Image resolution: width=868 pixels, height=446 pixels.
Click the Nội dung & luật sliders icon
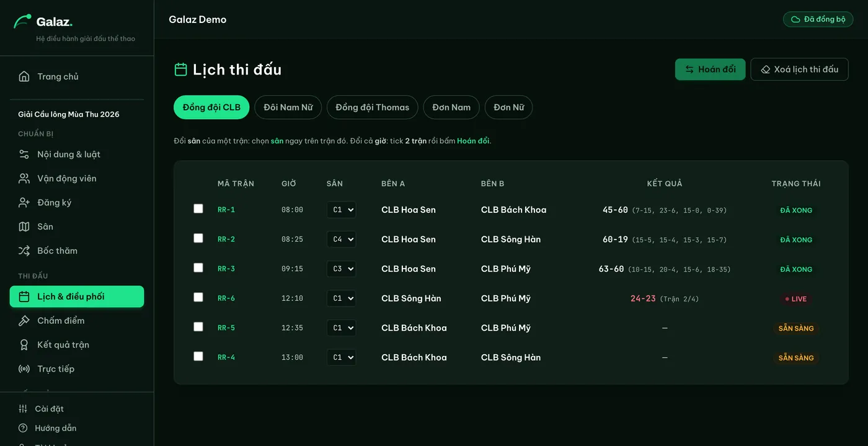(24, 154)
